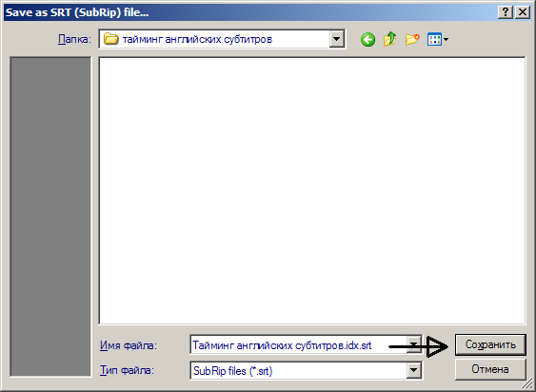Click the empty file list area
The image size is (536, 392).
pos(312,190)
